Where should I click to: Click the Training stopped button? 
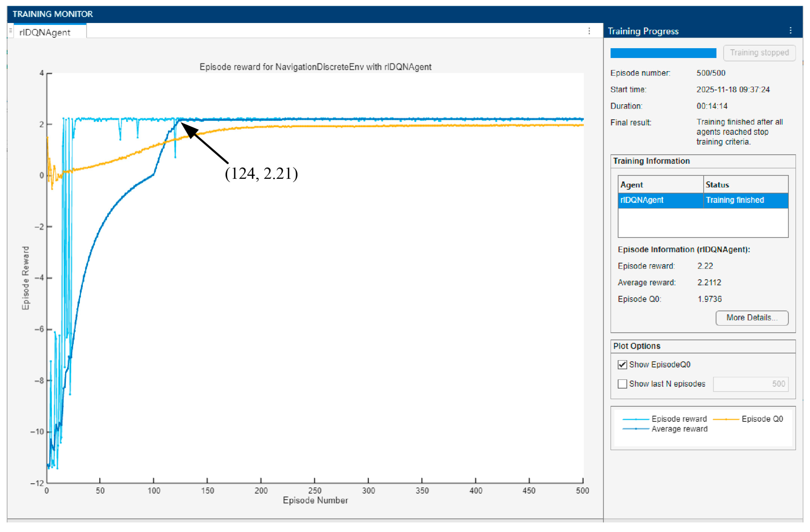[759, 53]
